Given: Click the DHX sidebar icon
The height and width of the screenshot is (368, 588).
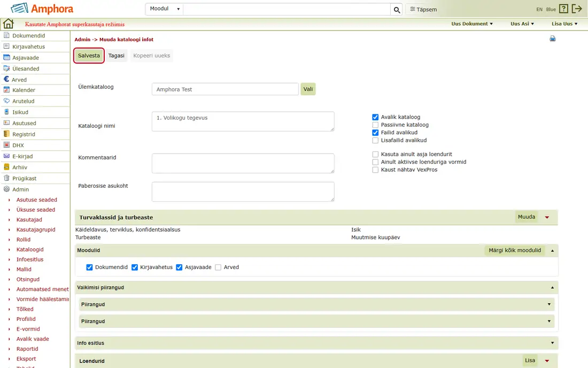Looking at the screenshot, I should [6, 145].
